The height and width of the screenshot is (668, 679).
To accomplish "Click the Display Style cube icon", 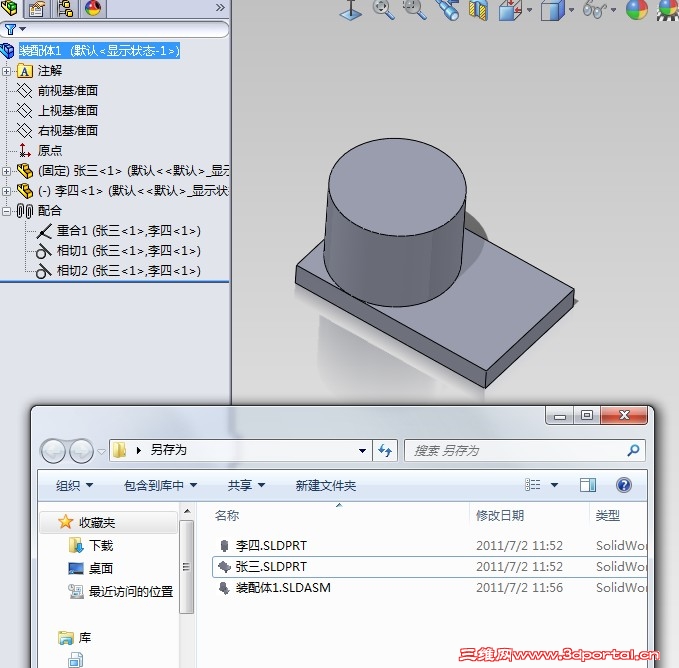I will click(x=553, y=10).
